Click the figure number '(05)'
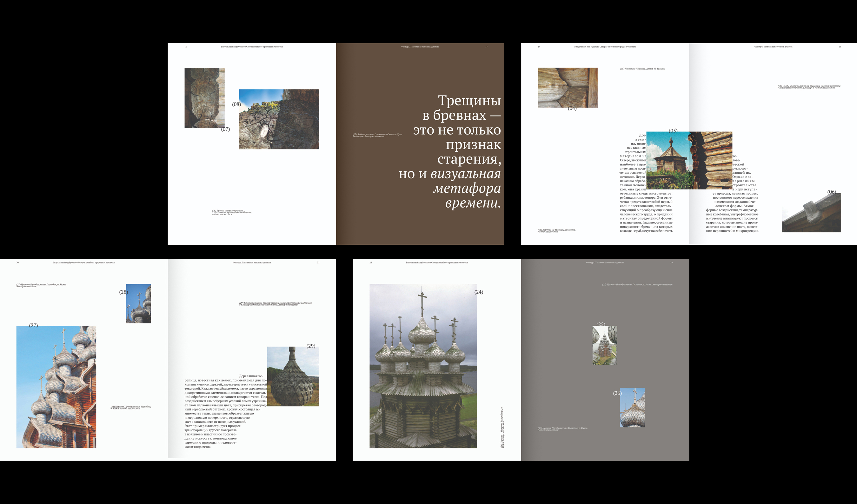 (x=673, y=130)
